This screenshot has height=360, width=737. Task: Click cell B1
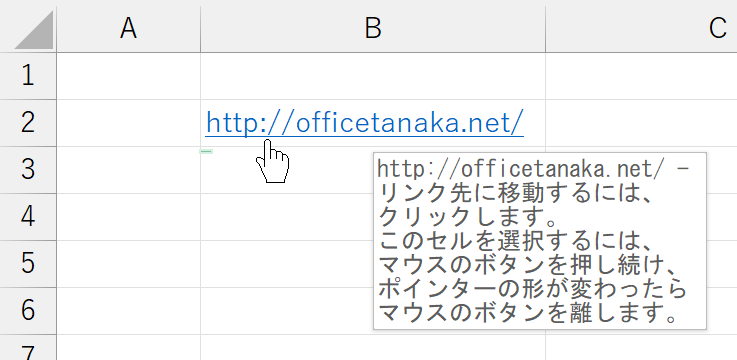373,76
